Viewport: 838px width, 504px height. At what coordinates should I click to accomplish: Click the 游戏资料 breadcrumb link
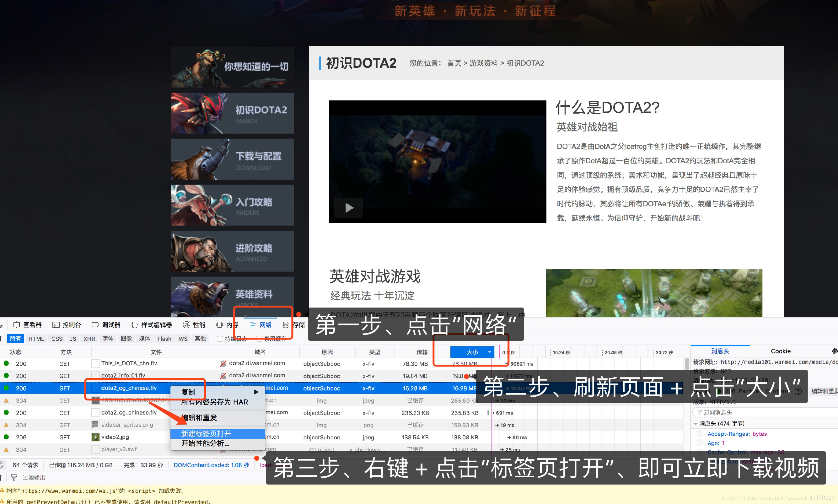coord(484,63)
